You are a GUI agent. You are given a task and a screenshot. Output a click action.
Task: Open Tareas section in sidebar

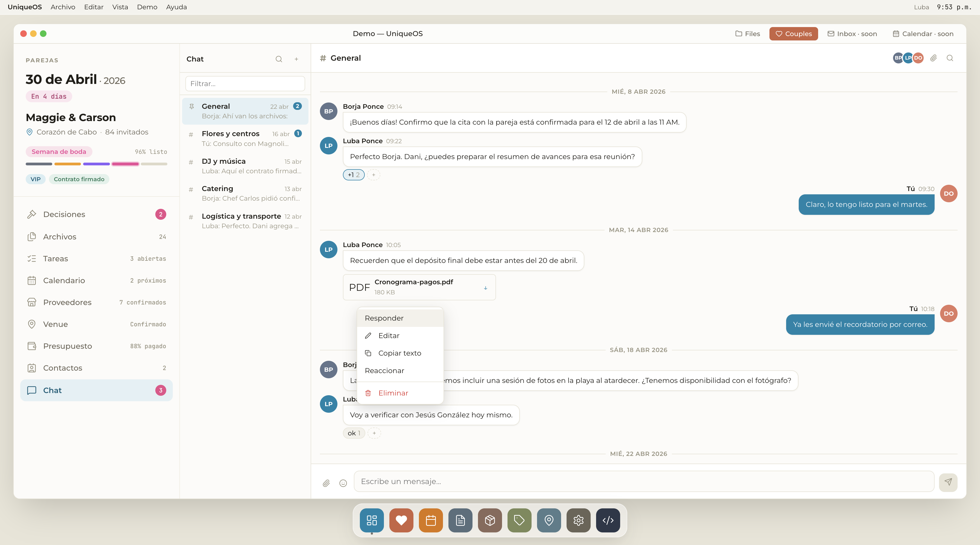[x=96, y=259]
